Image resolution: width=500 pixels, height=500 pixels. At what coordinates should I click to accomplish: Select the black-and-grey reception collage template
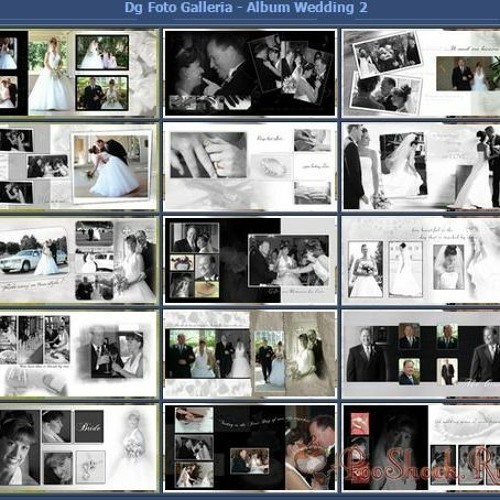(250, 260)
